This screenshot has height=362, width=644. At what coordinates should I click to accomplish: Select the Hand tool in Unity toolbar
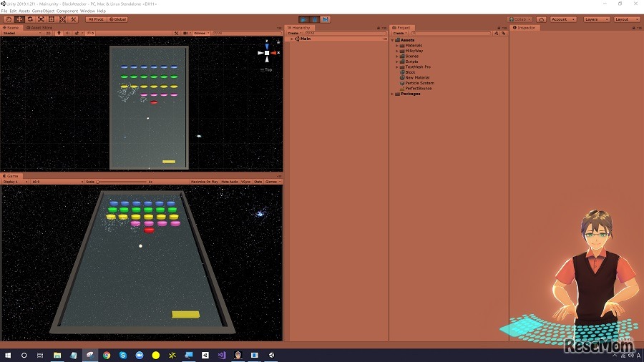8,19
